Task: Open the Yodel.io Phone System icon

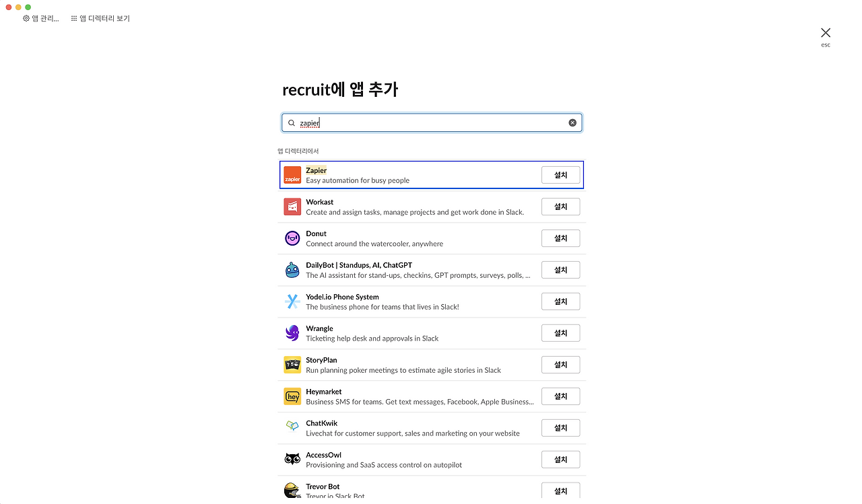Action: [292, 301]
